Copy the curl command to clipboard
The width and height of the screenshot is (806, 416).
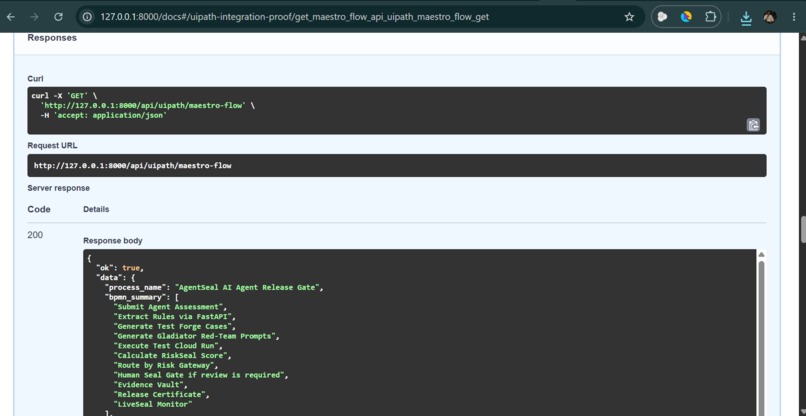tap(753, 124)
